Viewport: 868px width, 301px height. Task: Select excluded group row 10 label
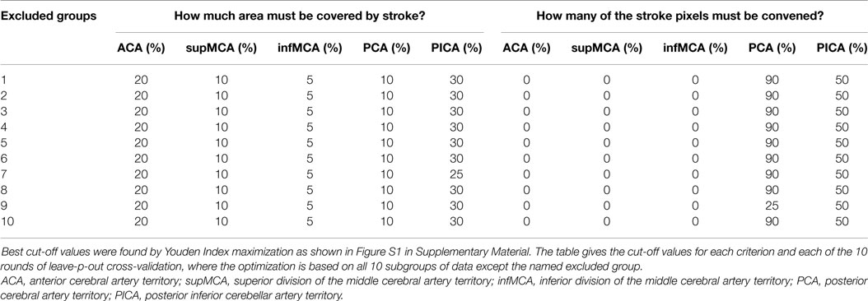coord(7,222)
